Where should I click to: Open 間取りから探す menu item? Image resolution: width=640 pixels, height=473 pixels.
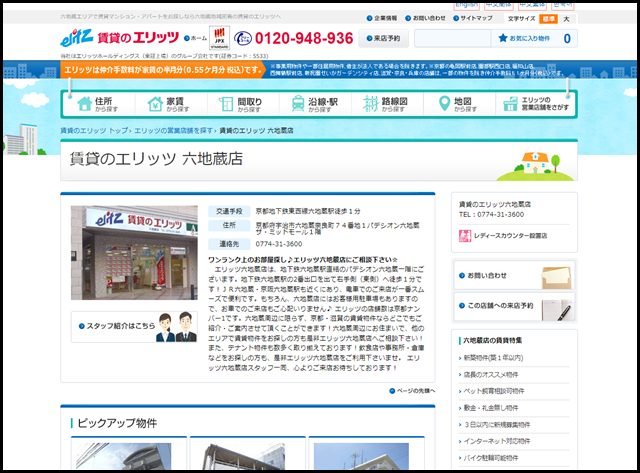click(x=243, y=104)
